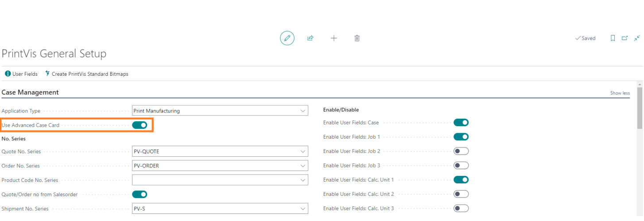Click the Quote No. Series label
This screenshot has height=221, width=644.
click(21, 151)
